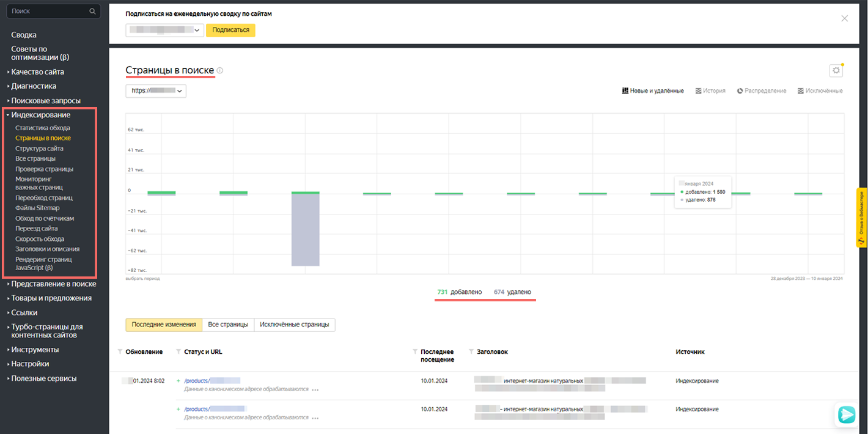This screenshot has width=868, height=434.
Task: Close the weekly digest subscription banner
Action: click(845, 18)
